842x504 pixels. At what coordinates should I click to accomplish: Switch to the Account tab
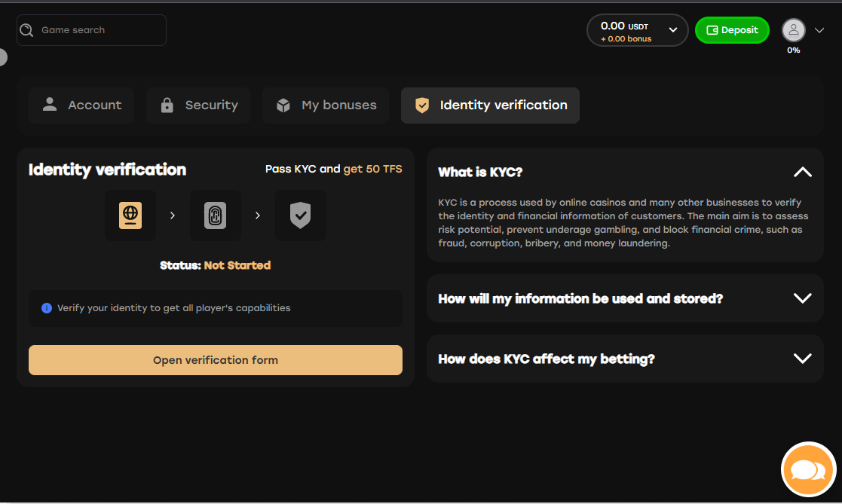pos(81,105)
